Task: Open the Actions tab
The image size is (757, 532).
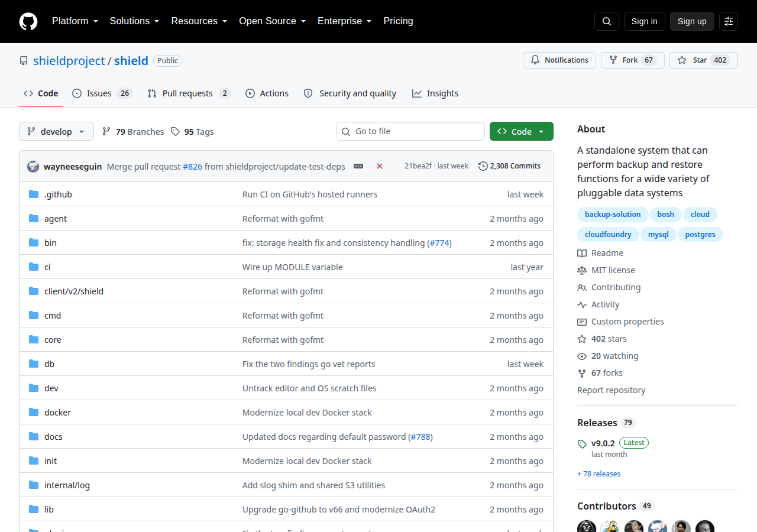Action: tap(267, 93)
